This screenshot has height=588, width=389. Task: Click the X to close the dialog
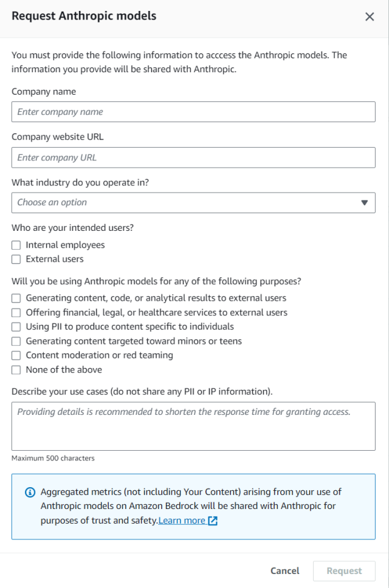(370, 16)
